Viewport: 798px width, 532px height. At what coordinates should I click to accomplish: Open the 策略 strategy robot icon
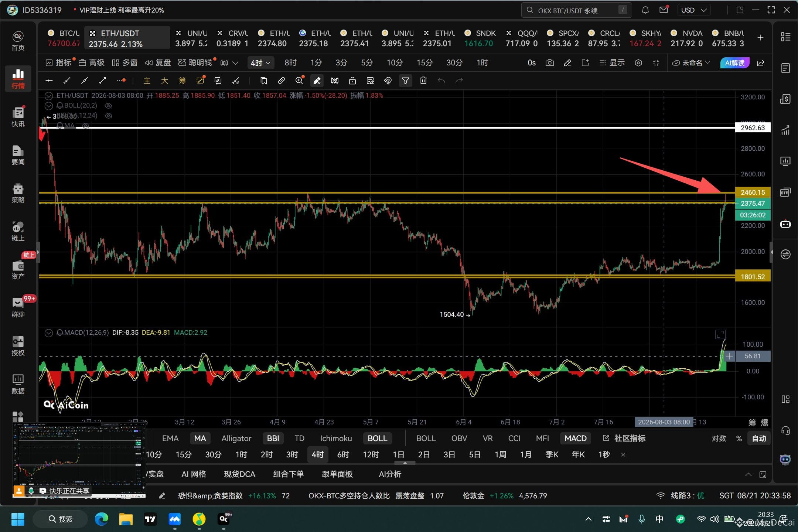click(x=18, y=193)
